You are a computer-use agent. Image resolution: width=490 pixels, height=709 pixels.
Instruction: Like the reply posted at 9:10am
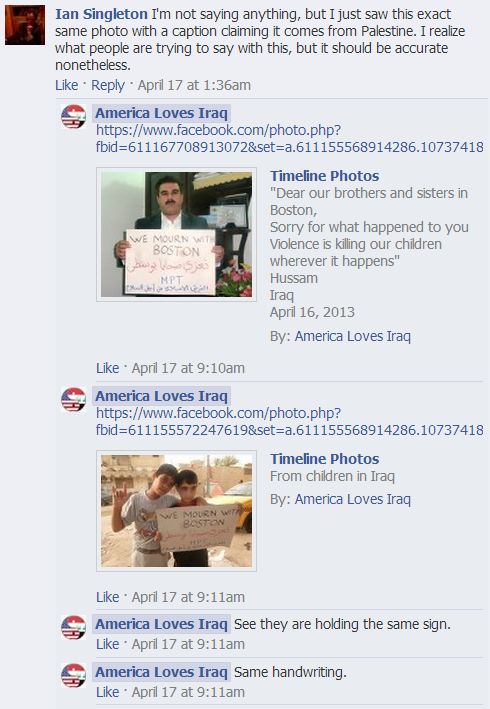[x=108, y=368]
